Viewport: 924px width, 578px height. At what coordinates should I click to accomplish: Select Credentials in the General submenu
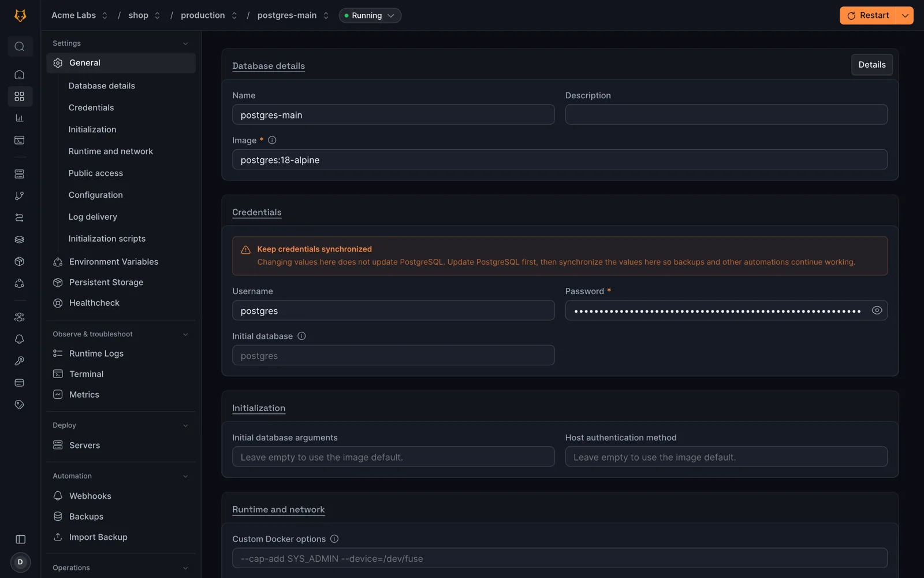click(x=91, y=108)
